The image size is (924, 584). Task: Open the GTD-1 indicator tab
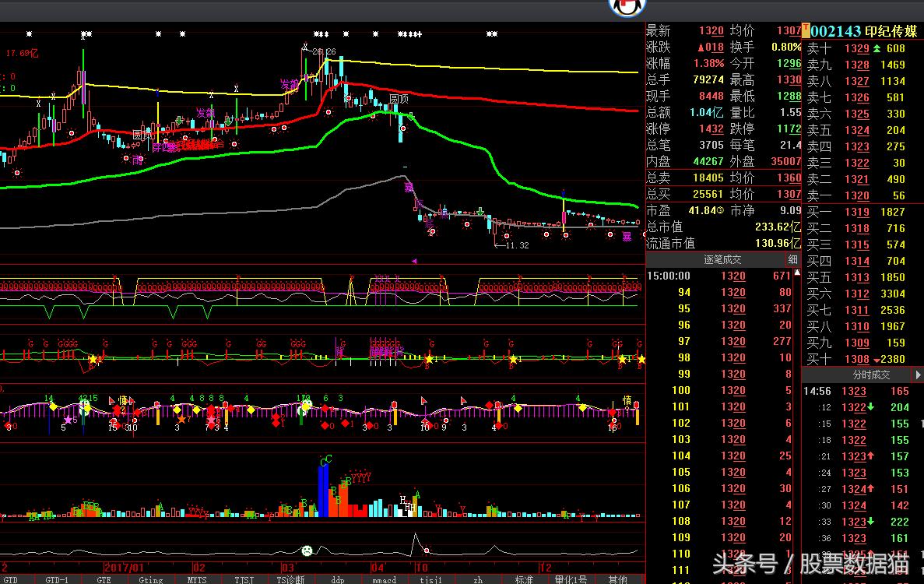[x=57, y=580]
